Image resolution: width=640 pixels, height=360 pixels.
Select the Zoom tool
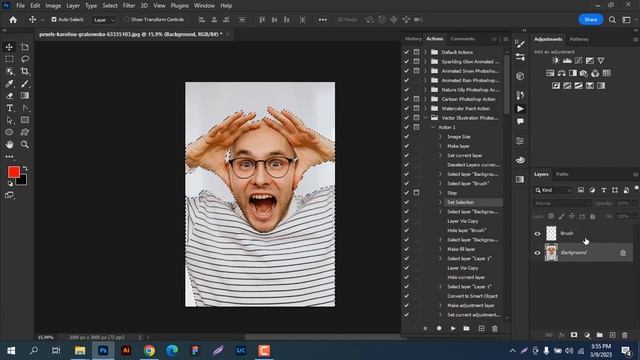[x=25, y=144]
